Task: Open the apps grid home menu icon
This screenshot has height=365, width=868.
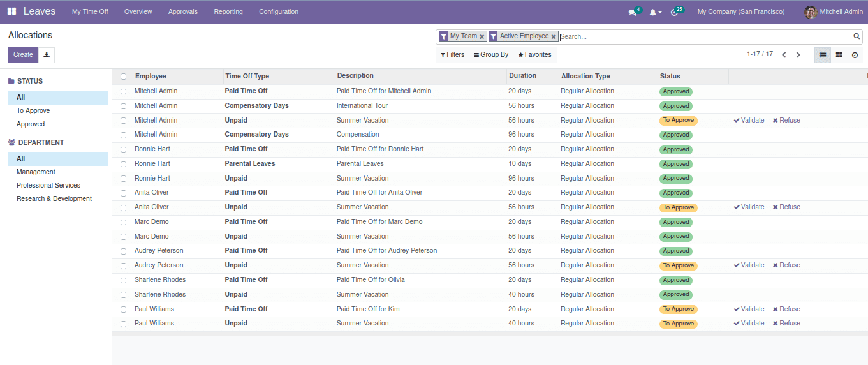Action: [x=11, y=11]
